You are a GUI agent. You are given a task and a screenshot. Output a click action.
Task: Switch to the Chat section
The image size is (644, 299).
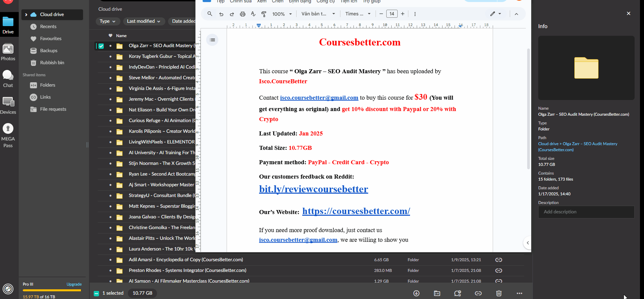point(8,79)
